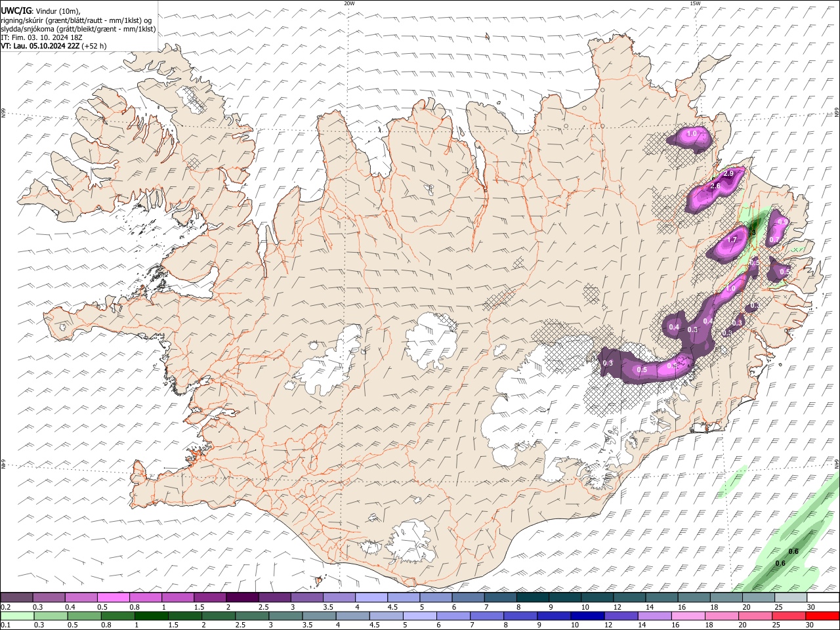Select the 'slydda/snjókoma' legend description line
The image size is (840, 630).
coord(78,29)
